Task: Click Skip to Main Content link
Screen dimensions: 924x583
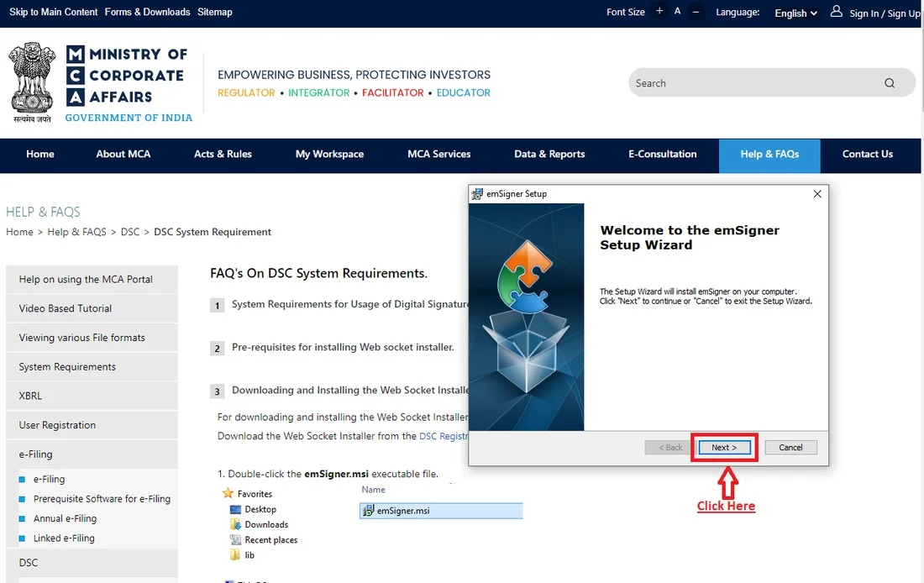Action: pos(53,12)
